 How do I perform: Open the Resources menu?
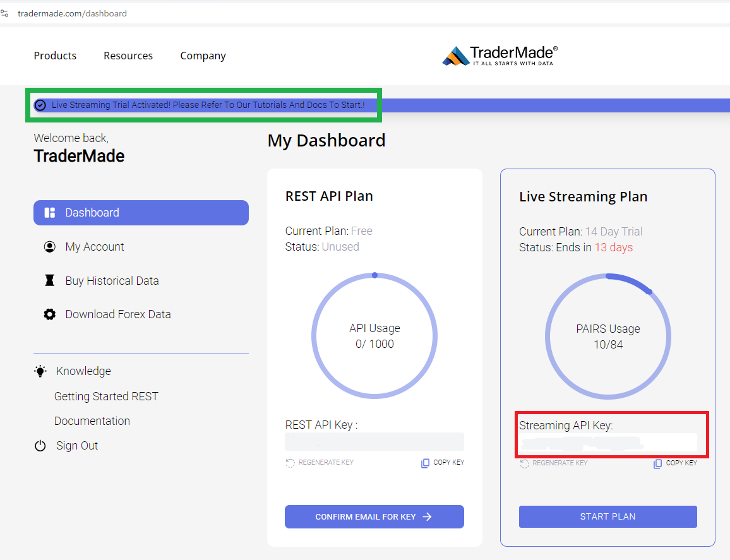128,56
